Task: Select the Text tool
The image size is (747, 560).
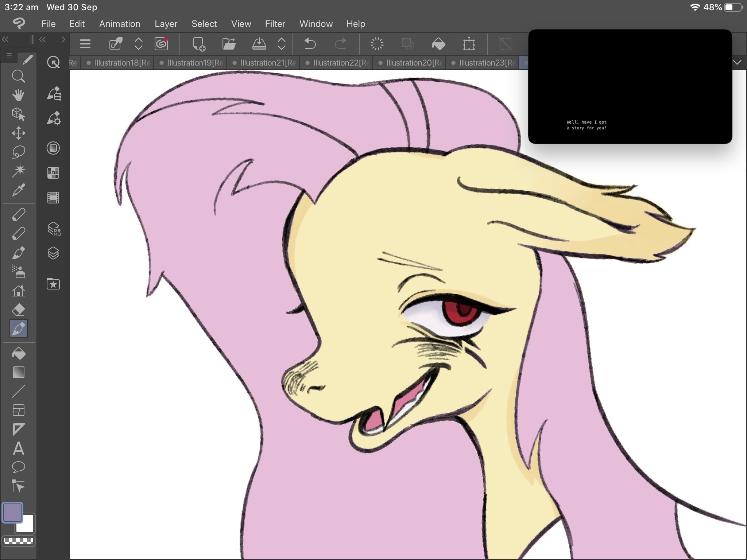Action: (x=18, y=448)
